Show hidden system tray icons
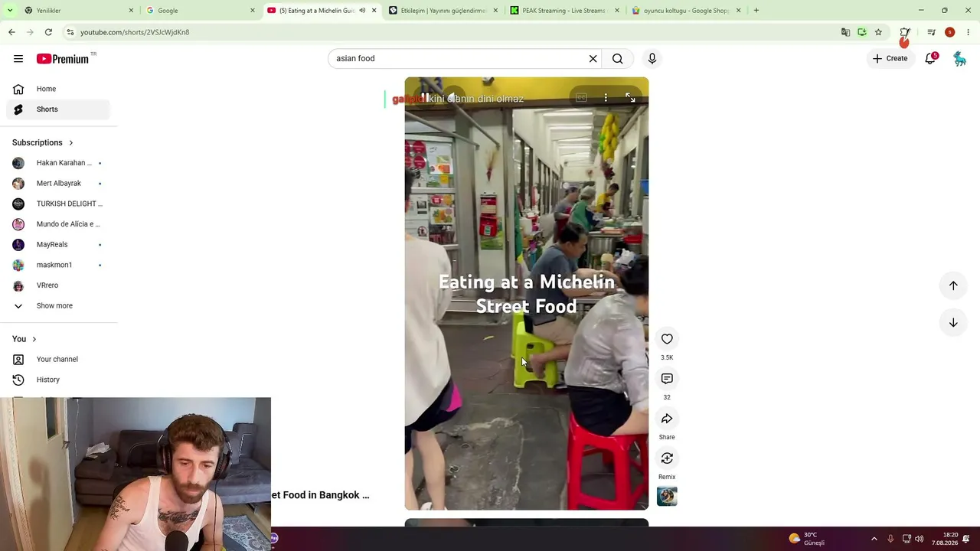This screenshot has height=551, width=980. tap(874, 539)
